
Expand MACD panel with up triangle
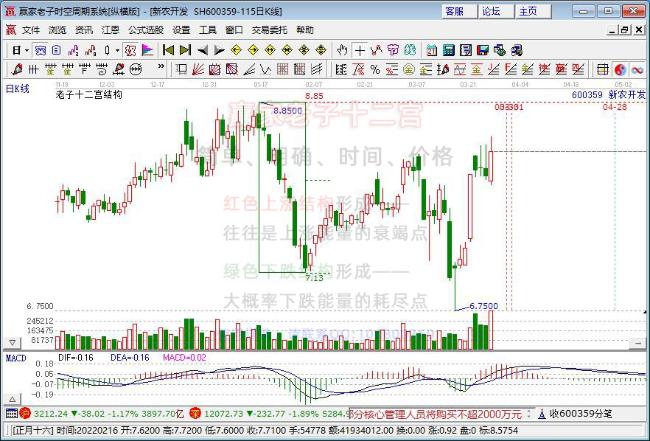coord(12,400)
